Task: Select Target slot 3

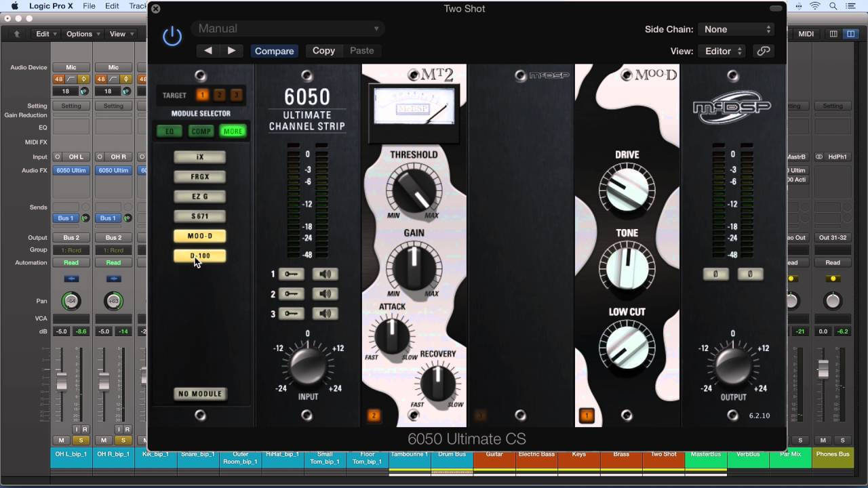Action: (x=236, y=95)
